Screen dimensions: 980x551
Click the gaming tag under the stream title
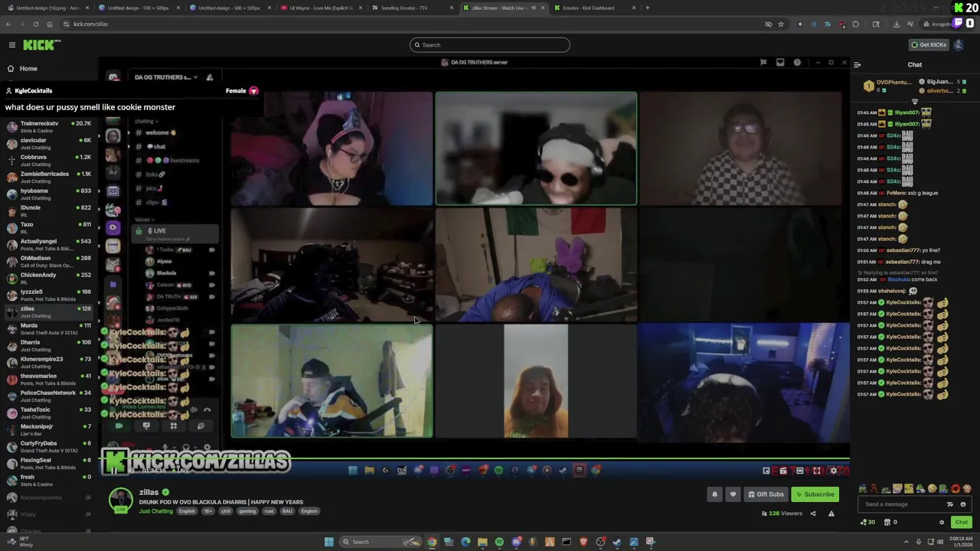(x=247, y=511)
